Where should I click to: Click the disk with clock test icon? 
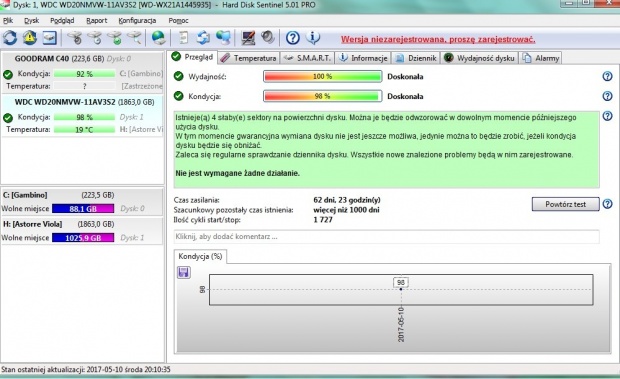click(95, 38)
